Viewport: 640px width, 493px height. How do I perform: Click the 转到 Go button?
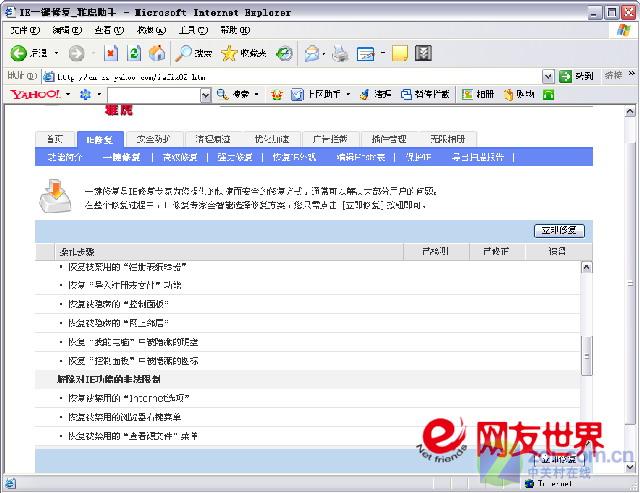click(576, 76)
